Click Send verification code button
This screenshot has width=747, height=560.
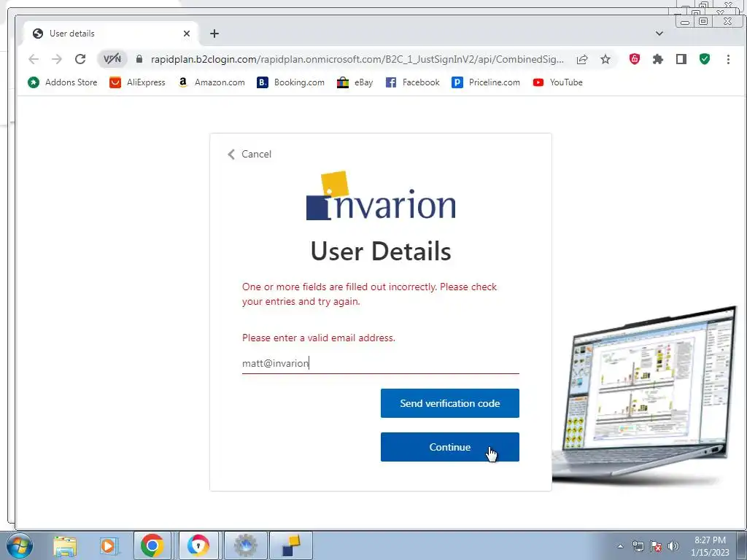click(449, 403)
